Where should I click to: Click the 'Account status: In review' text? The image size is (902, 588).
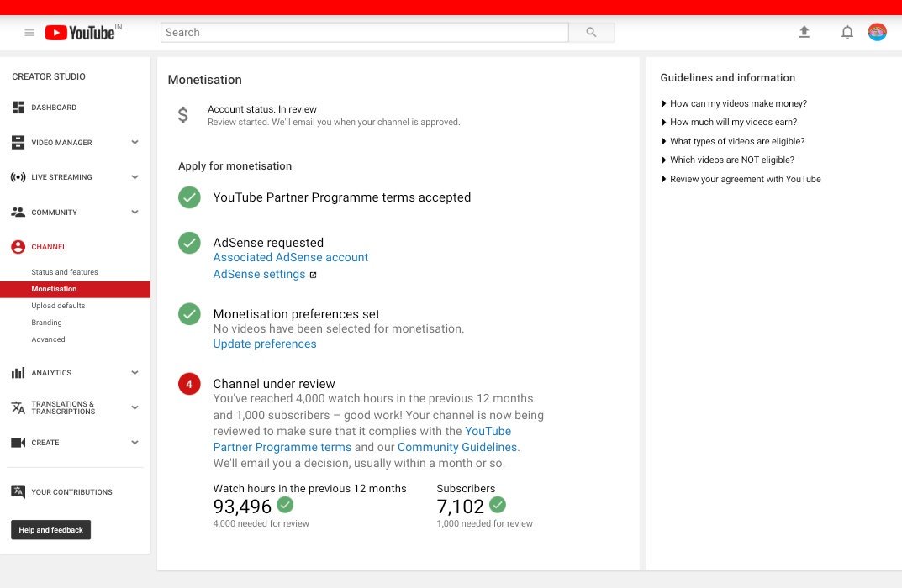pyautogui.click(x=262, y=109)
